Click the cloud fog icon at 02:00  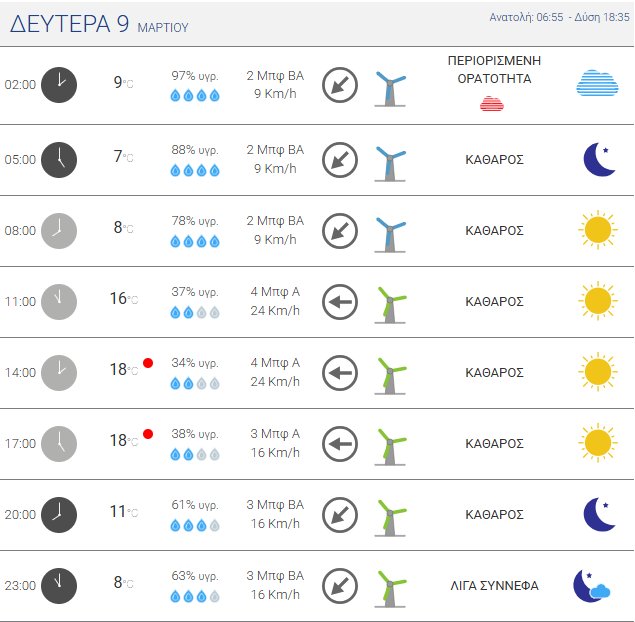(597, 84)
